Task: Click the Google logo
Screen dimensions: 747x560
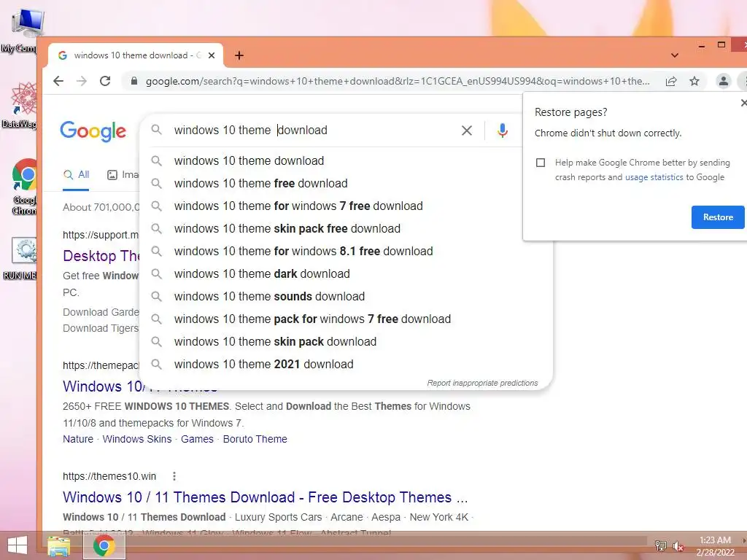Action: point(93,131)
